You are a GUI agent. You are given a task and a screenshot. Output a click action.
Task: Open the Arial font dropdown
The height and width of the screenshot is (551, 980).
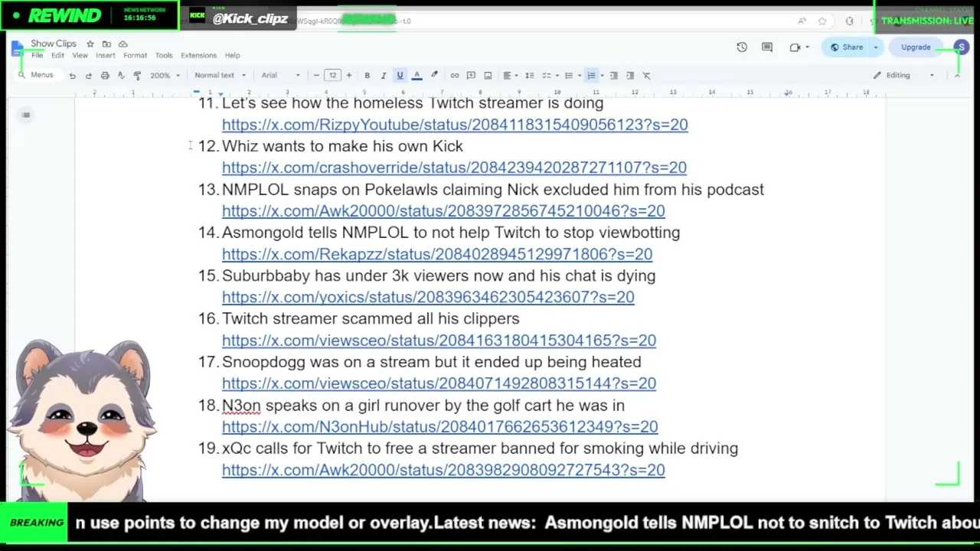[x=281, y=75]
